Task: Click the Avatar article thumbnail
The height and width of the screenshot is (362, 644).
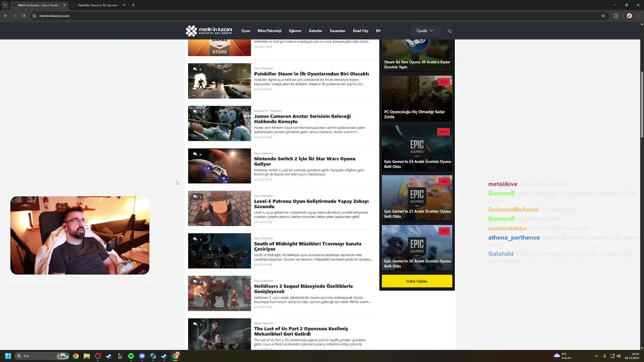Action: point(219,123)
